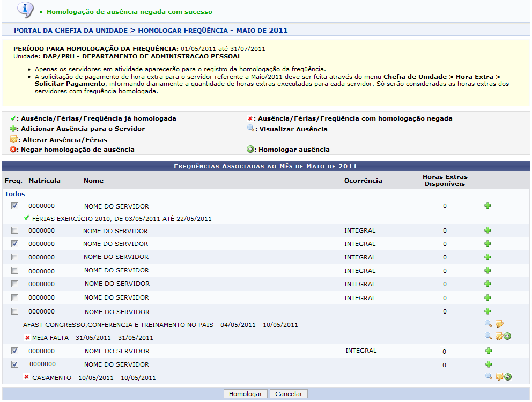
Task: Approve the MEIA FALTA absence with green arrow
Action: tap(507, 336)
